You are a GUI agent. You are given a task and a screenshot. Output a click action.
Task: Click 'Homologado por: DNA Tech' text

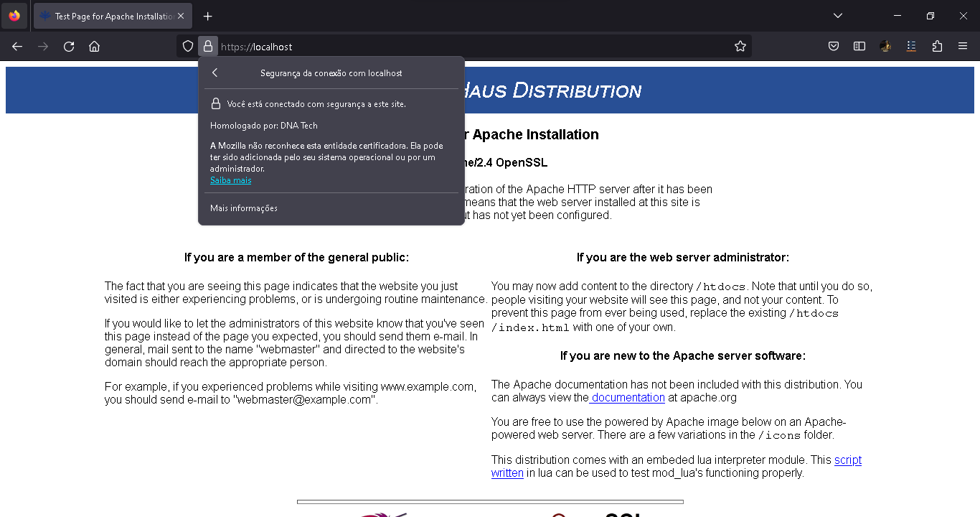tap(264, 126)
